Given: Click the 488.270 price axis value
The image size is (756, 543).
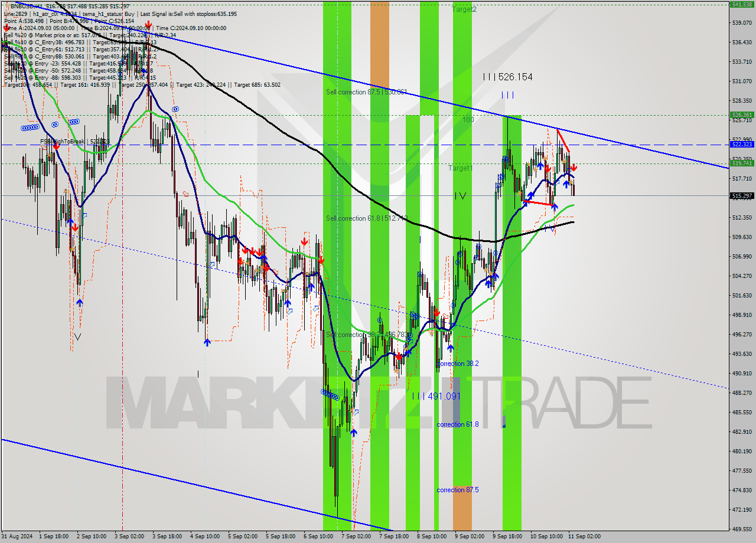Looking at the screenshot, I should [741, 392].
